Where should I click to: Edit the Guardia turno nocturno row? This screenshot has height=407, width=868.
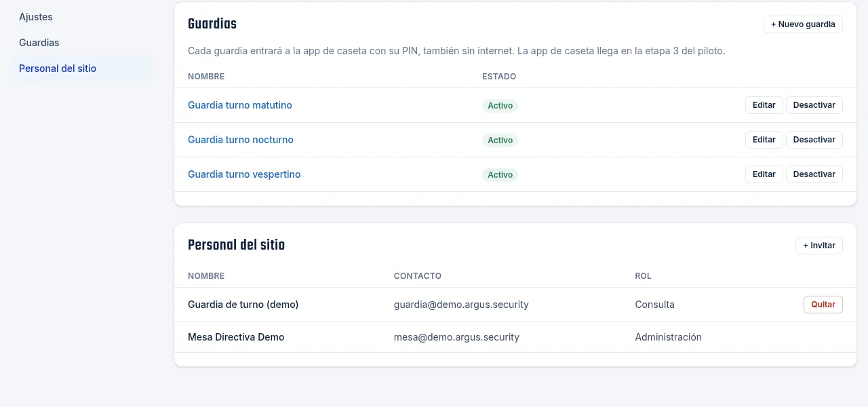pyautogui.click(x=764, y=140)
